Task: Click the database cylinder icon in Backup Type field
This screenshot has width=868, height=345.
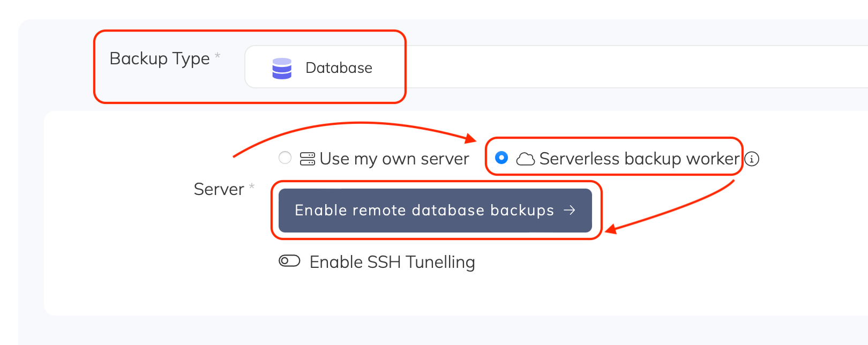Action: (x=281, y=68)
